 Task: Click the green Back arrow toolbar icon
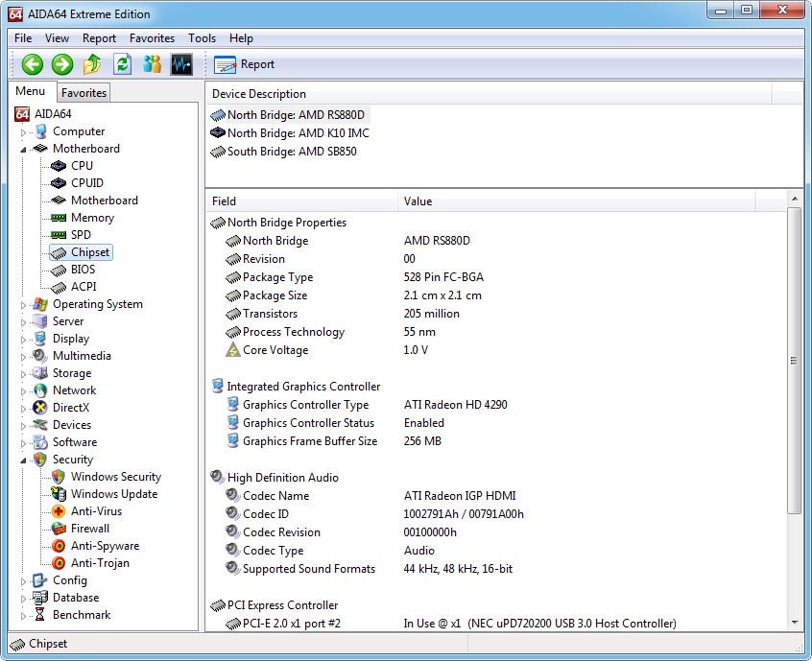pos(32,64)
